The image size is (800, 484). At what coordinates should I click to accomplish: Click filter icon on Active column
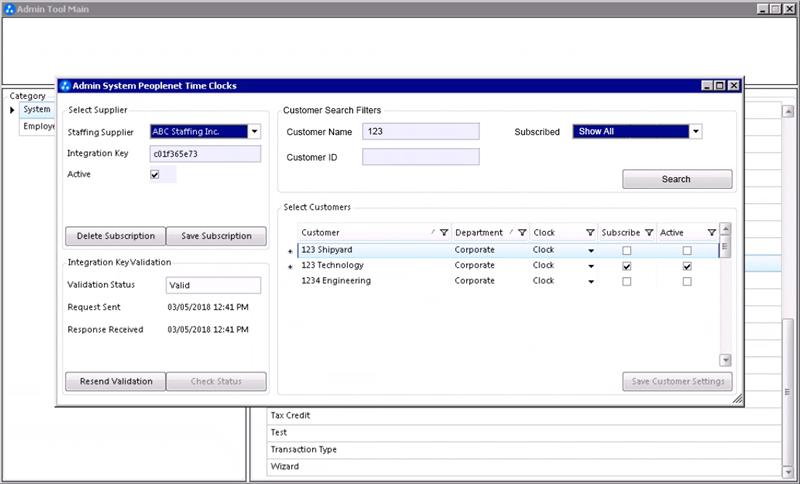tap(712, 233)
